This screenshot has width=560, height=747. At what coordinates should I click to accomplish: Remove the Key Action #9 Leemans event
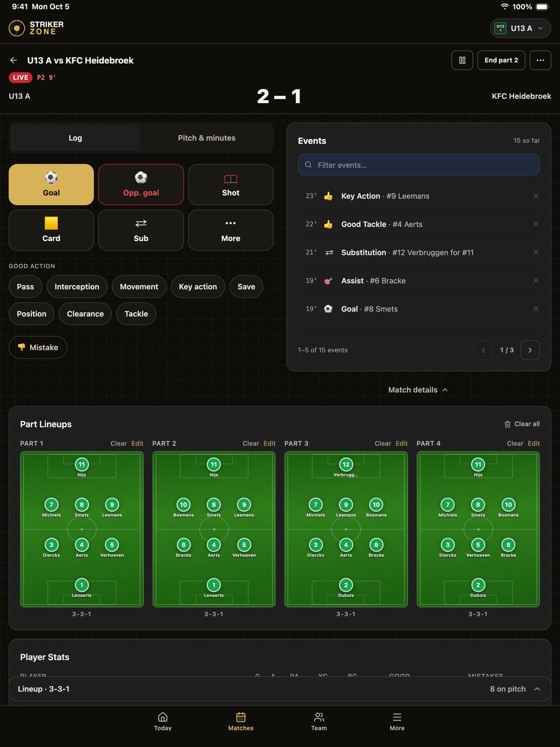pyautogui.click(x=536, y=196)
